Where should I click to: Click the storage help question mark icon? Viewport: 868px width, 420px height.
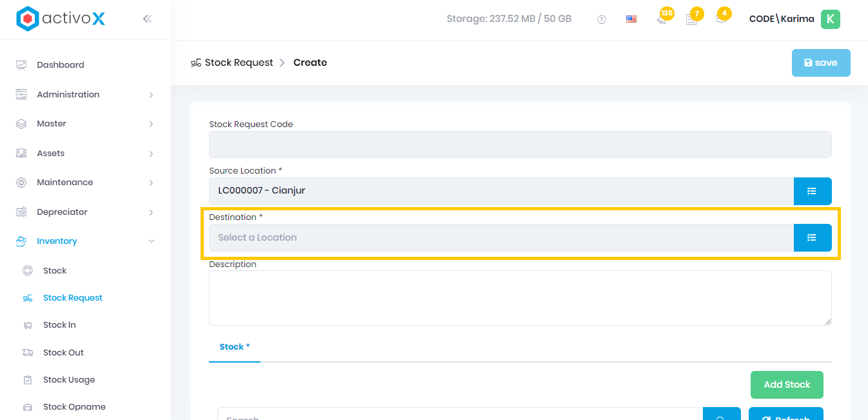pos(602,19)
